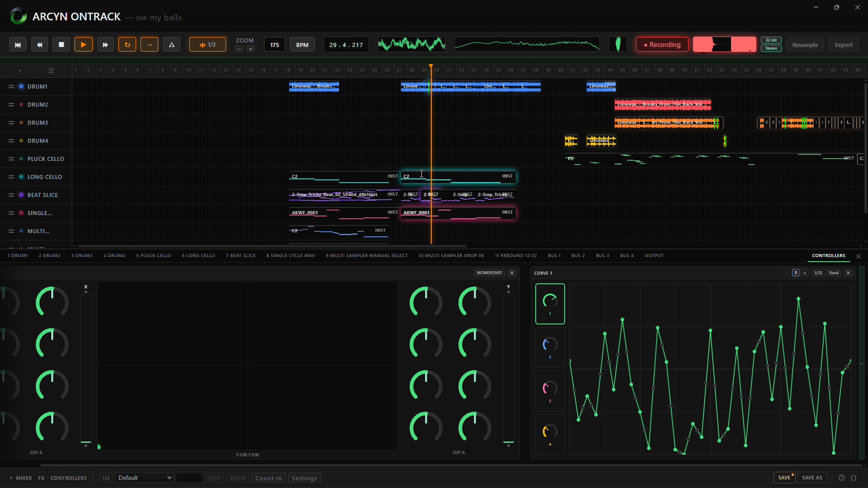Screen dimensions: 868x488
Task: Switch to the OUTPUT tab
Action: pos(654,256)
